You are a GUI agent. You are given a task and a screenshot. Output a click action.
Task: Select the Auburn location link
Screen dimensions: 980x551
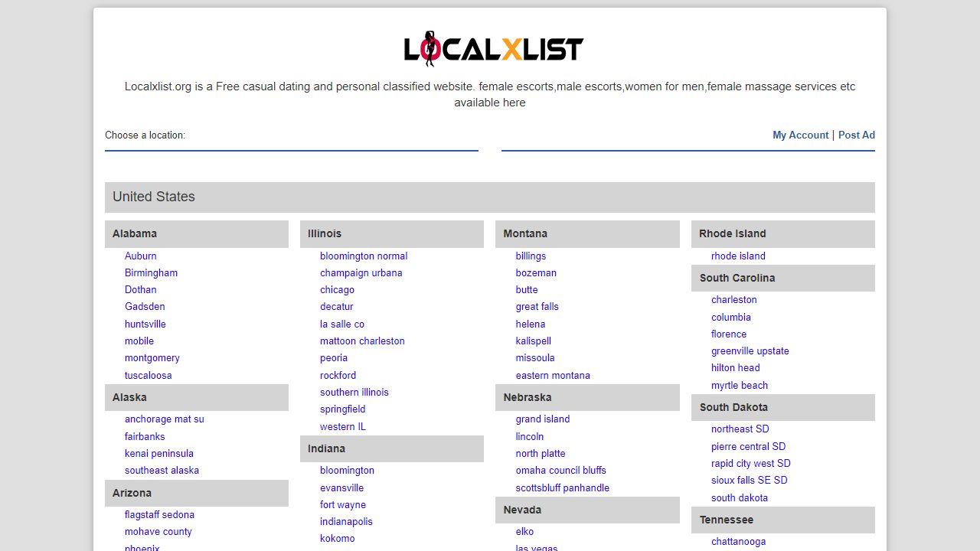pos(141,256)
